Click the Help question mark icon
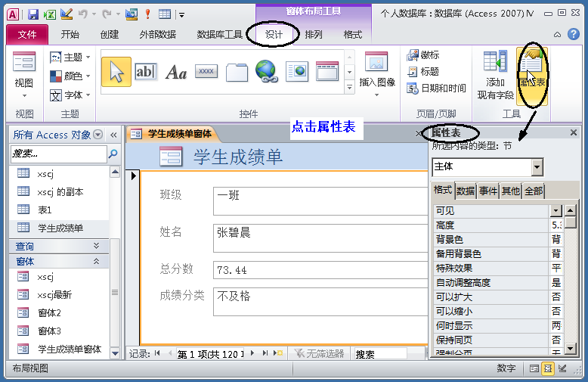 click(x=574, y=34)
